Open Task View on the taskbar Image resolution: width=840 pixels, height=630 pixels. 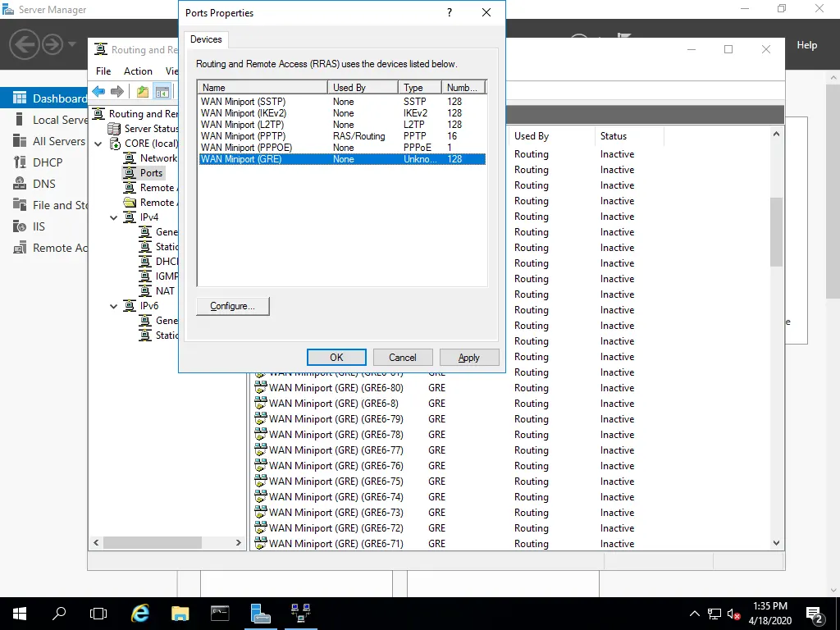tap(98, 614)
